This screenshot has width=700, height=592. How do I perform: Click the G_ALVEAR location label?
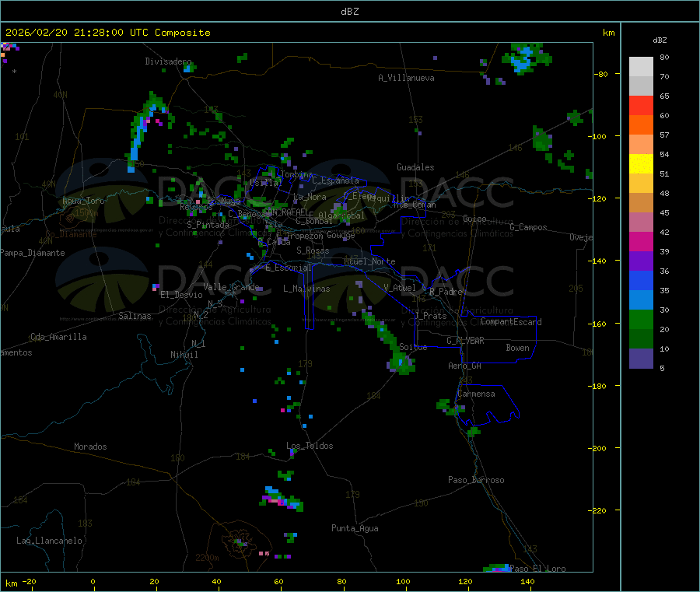tap(465, 341)
